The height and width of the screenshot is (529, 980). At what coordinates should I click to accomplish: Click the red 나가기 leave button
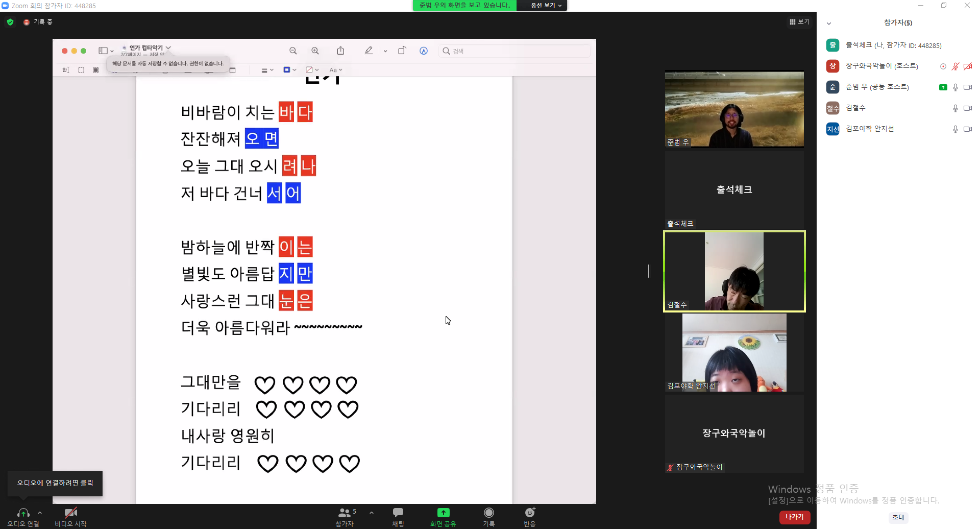click(795, 517)
